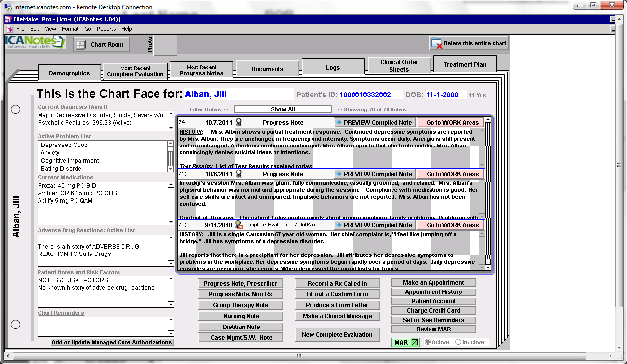Click the Chart Room file cabinet icon

point(81,45)
